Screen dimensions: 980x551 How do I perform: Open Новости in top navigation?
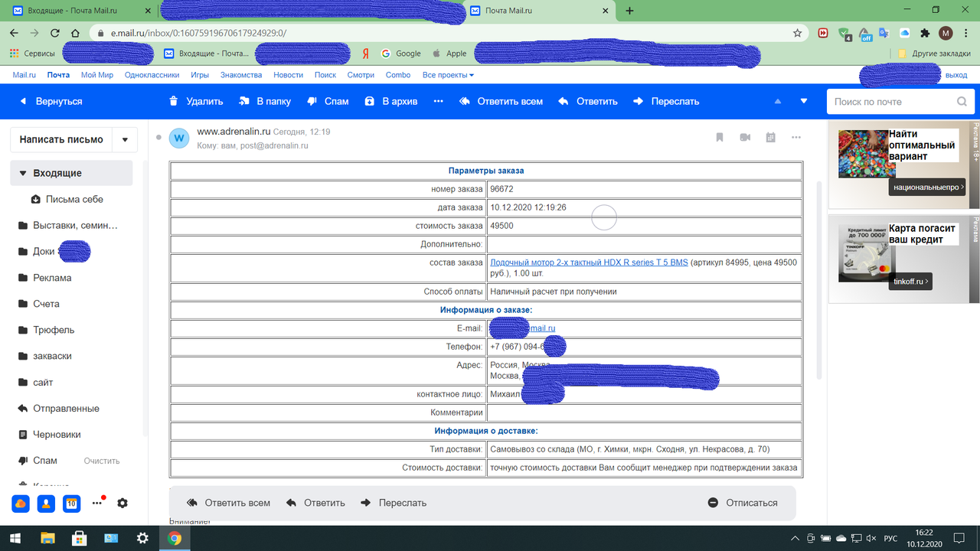coord(288,75)
